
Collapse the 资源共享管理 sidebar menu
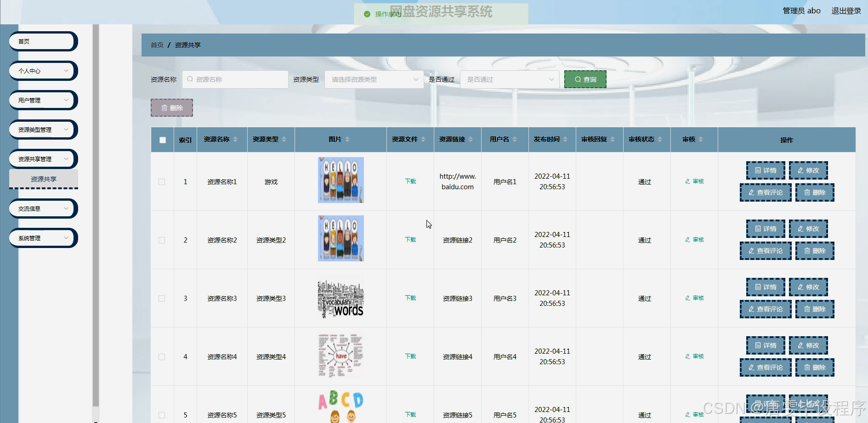pyautogui.click(x=43, y=159)
